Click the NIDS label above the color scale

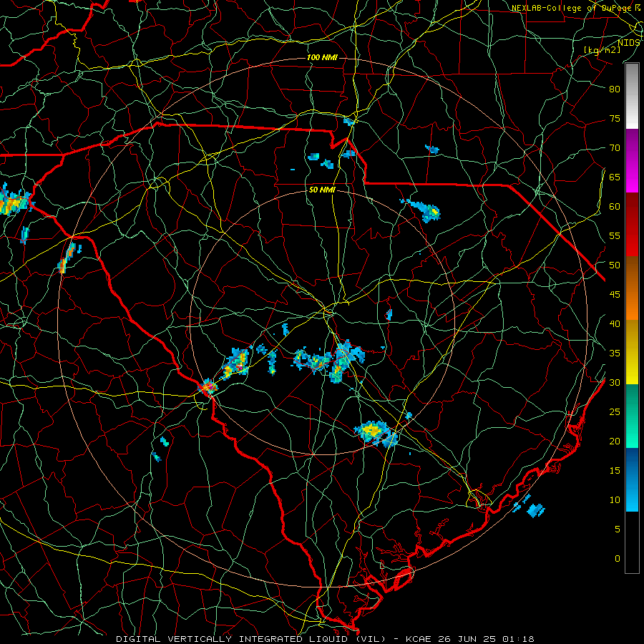(628, 43)
